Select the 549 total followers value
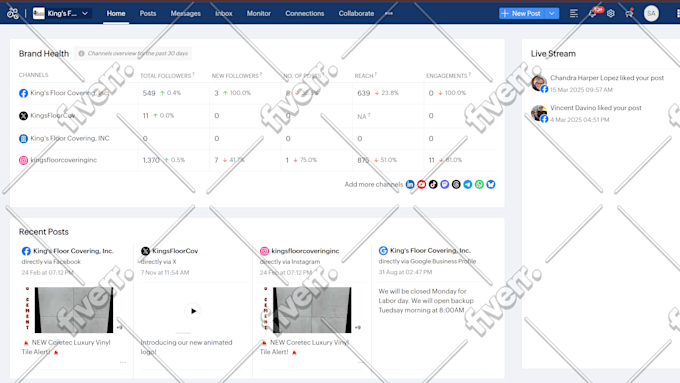 (x=149, y=93)
